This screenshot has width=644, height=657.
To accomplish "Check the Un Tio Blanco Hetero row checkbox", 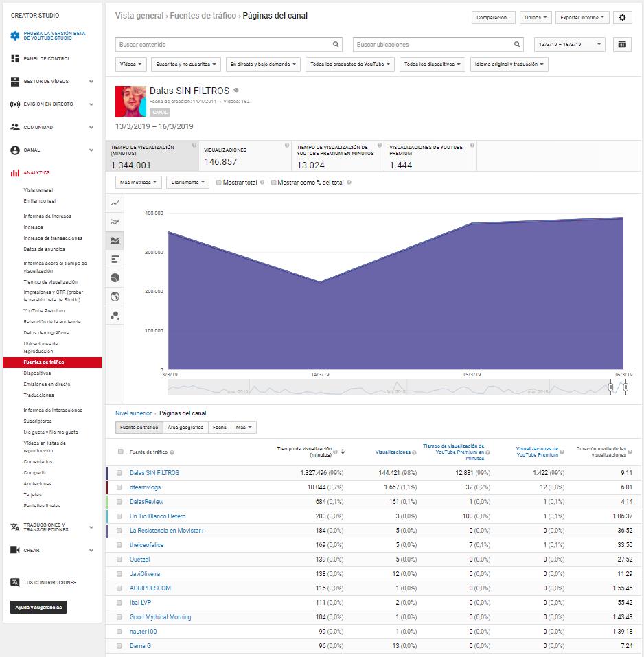I will [119, 516].
